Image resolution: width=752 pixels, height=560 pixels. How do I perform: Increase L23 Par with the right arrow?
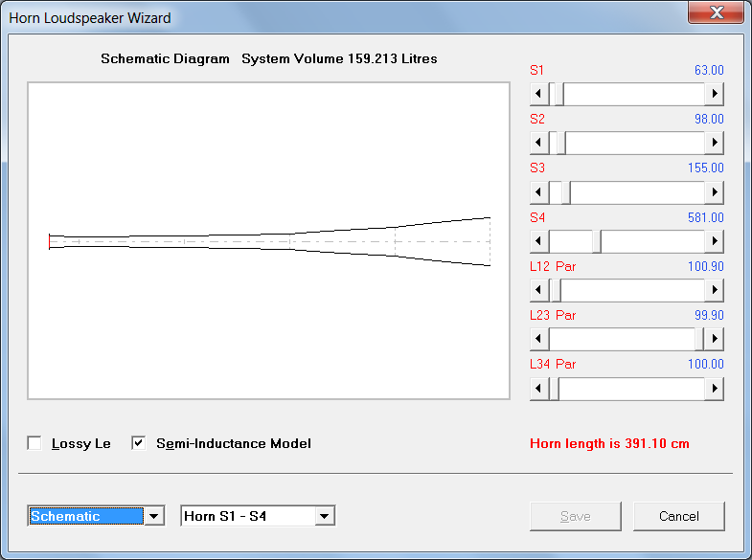(x=714, y=339)
